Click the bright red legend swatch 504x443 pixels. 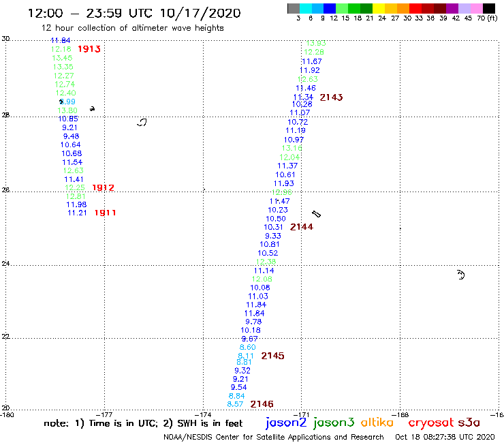click(x=415, y=8)
